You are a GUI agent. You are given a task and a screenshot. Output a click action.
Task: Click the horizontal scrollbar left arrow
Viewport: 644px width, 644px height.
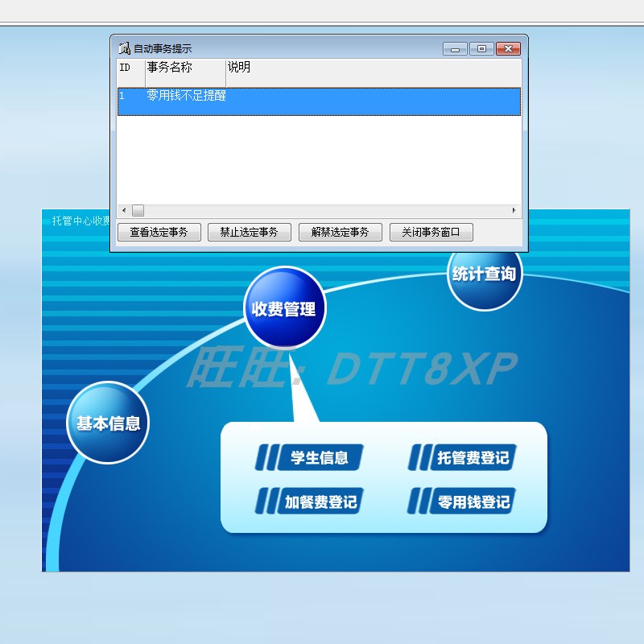123,210
